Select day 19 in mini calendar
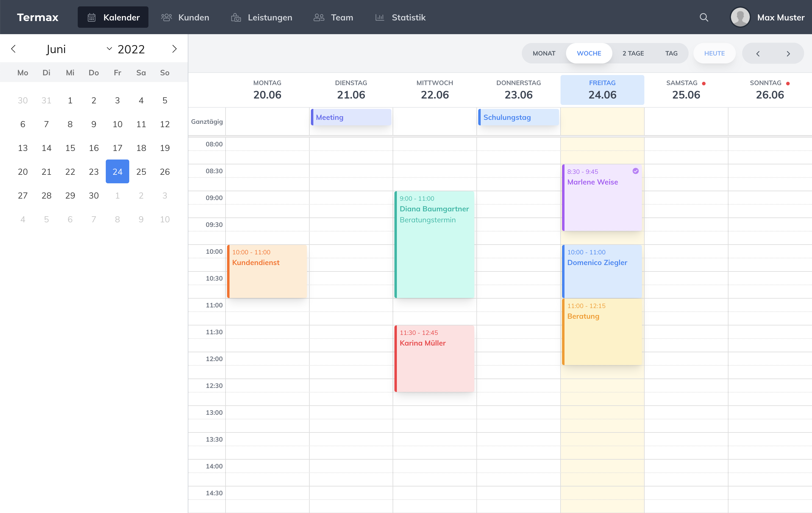Image resolution: width=812 pixels, height=513 pixels. click(x=165, y=148)
